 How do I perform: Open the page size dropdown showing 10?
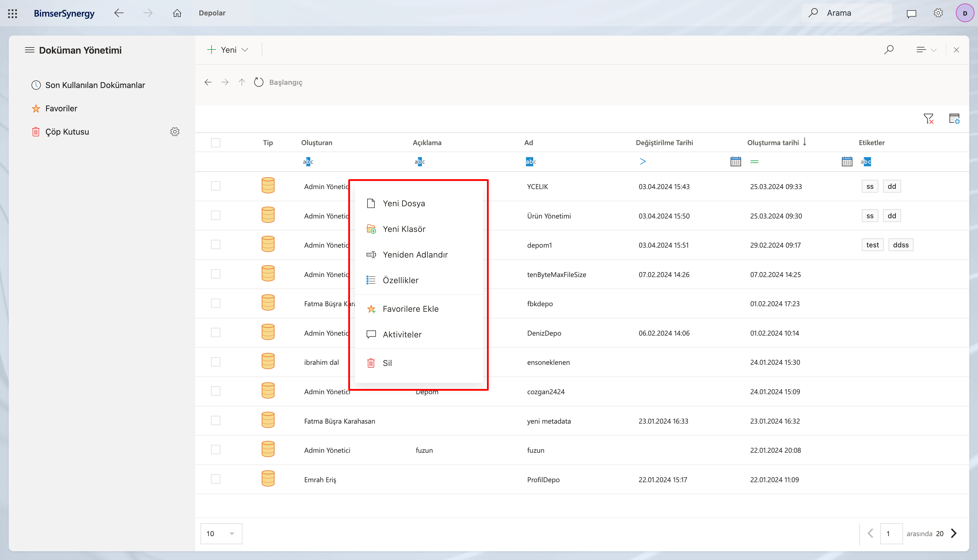tap(221, 533)
